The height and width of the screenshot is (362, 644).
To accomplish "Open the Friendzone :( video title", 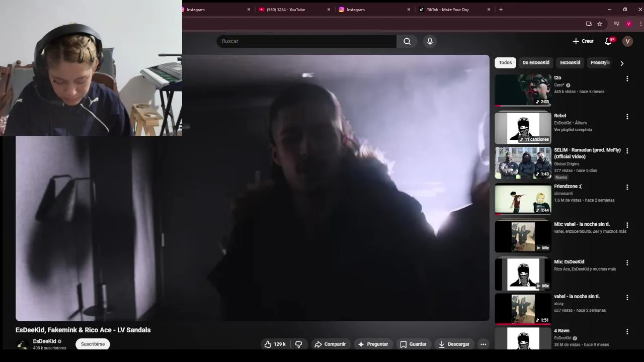I will [568, 186].
